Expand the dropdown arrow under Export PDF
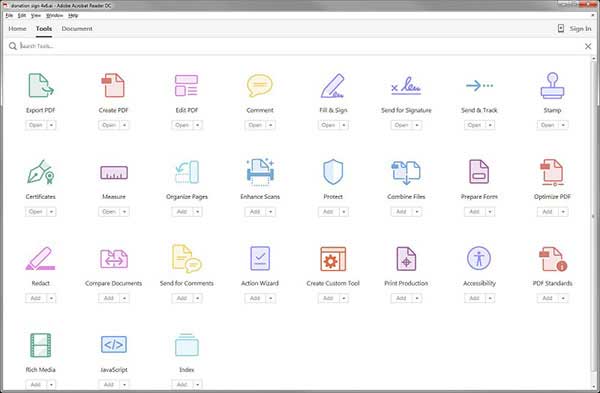This screenshot has width=600, height=393. 51,125
